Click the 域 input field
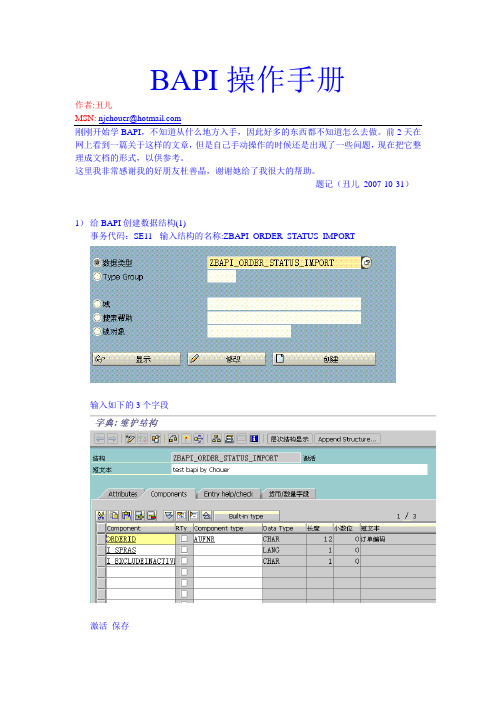496x702 pixels. pyautogui.click(x=284, y=304)
